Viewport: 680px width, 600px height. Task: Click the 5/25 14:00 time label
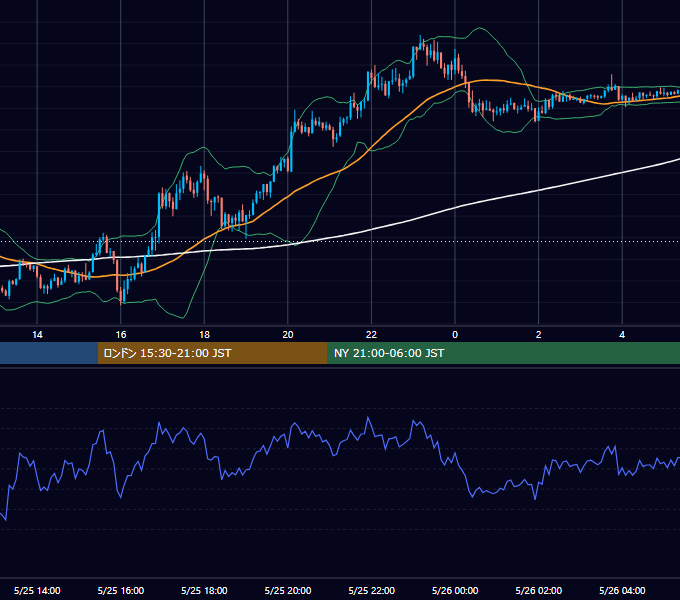[37, 590]
